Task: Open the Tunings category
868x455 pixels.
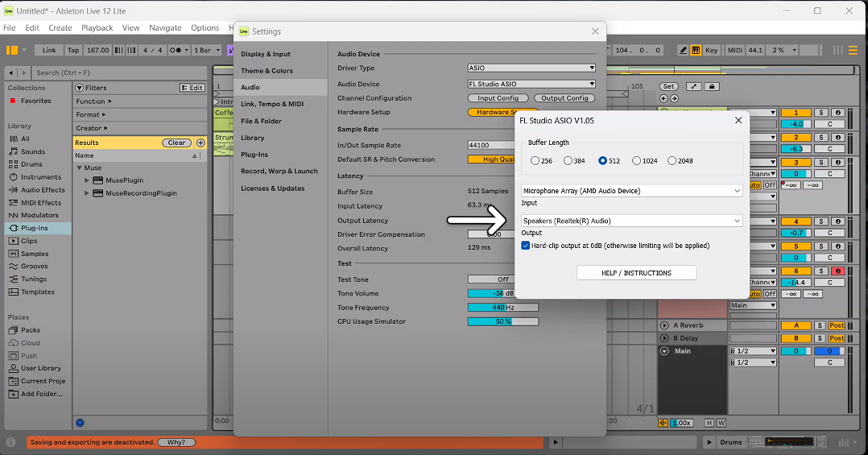Action: coord(33,279)
